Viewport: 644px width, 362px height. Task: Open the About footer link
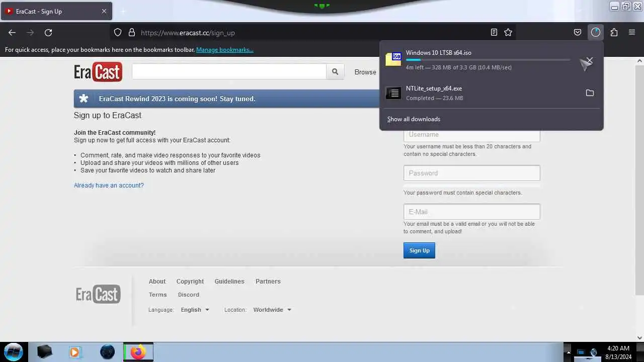pos(157,282)
